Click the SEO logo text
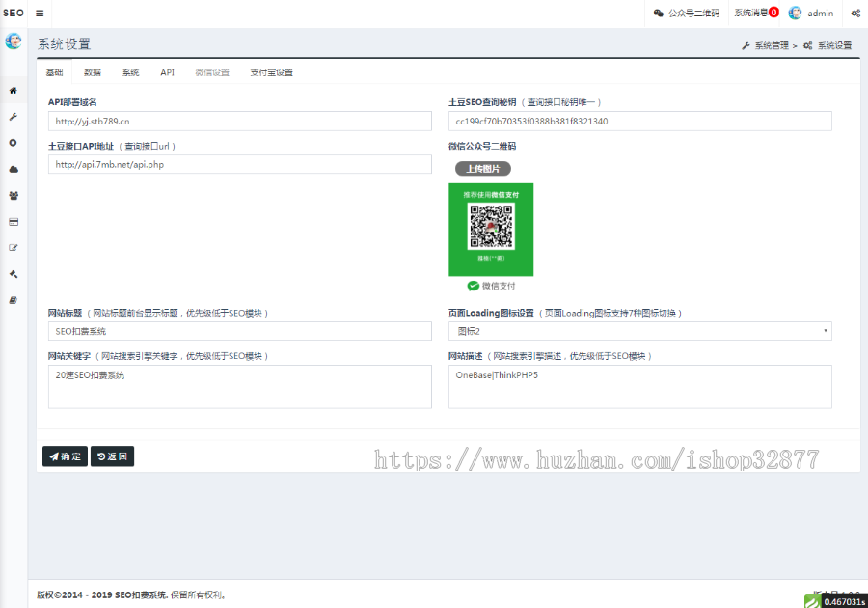Image resolution: width=868 pixels, height=608 pixels. point(14,13)
